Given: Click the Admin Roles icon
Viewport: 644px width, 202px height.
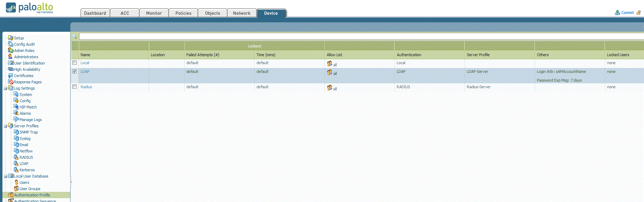Looking at the screenshot, I should (10, 50).
